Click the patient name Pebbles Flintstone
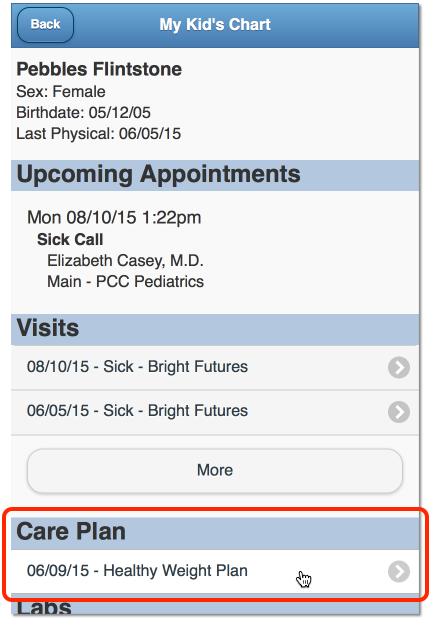 pos(99,70)
